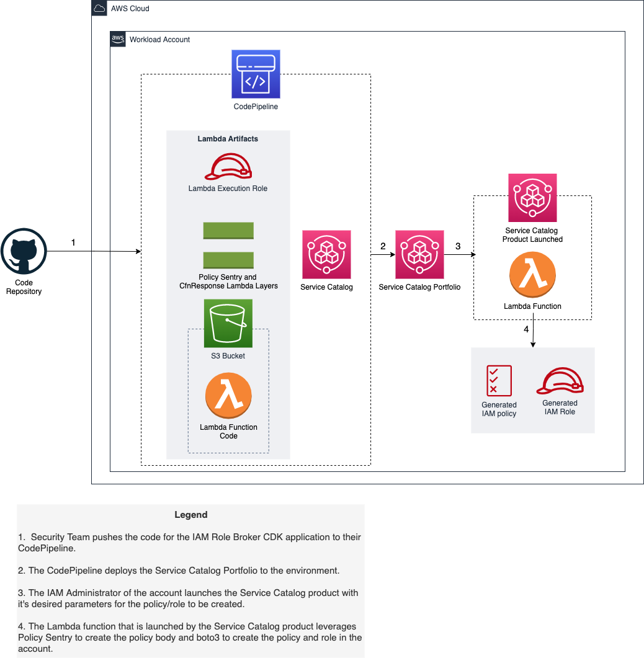Select the CodePipeline icon
This screenshot has height=658, width=644.
click(x=256, y=74)
